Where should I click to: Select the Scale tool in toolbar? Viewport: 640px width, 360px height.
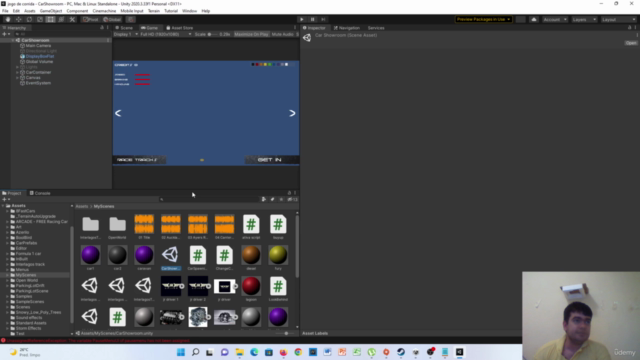(40, 19)
